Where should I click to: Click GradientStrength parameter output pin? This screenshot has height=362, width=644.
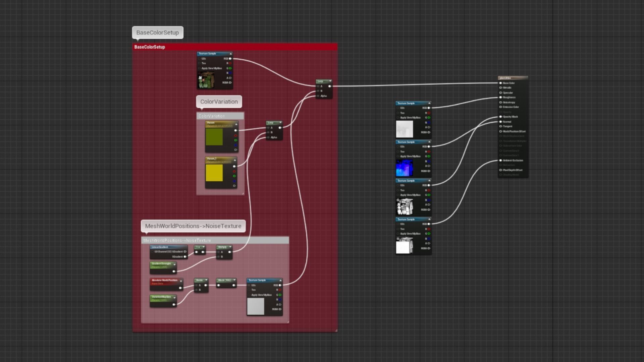pyautogui.click(x=174, y=271)
